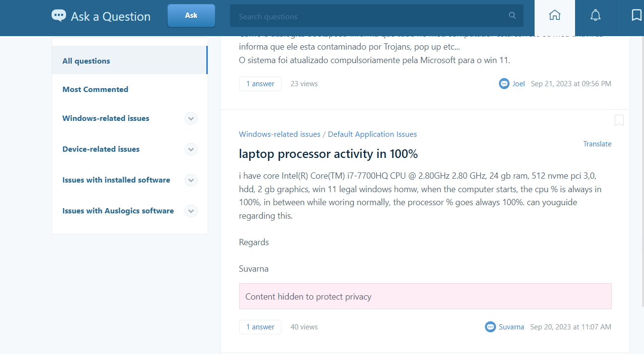
Task: Click the search magnifier icon
Action: pyautogui.click(x=512, y=16)
